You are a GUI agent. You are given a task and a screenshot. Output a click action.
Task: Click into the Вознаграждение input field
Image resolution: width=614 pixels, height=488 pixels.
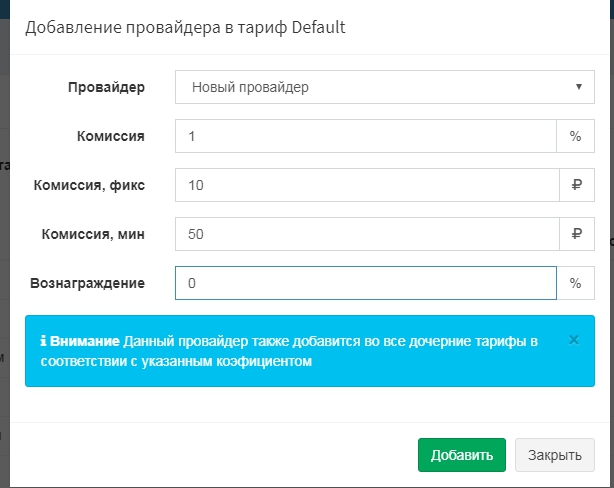click(x=365, y=283)
